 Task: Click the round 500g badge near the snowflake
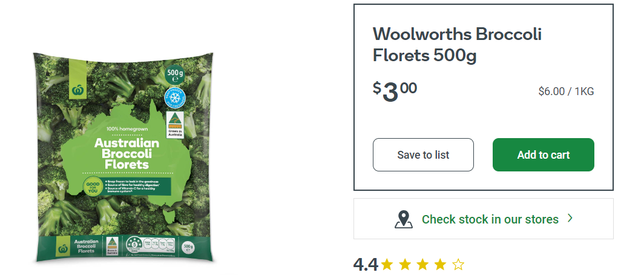(x=175, y=76)
